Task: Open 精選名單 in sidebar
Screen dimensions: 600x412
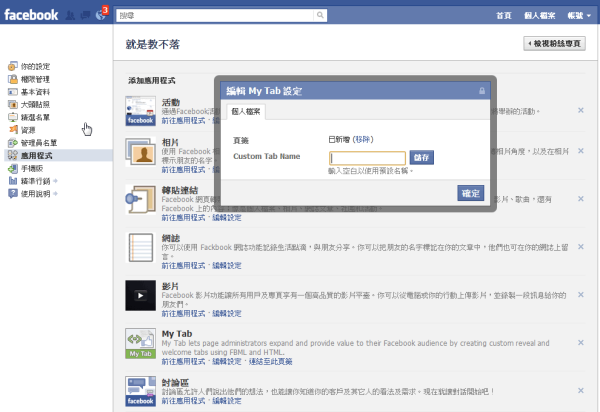Action: (x=29, y=117)
